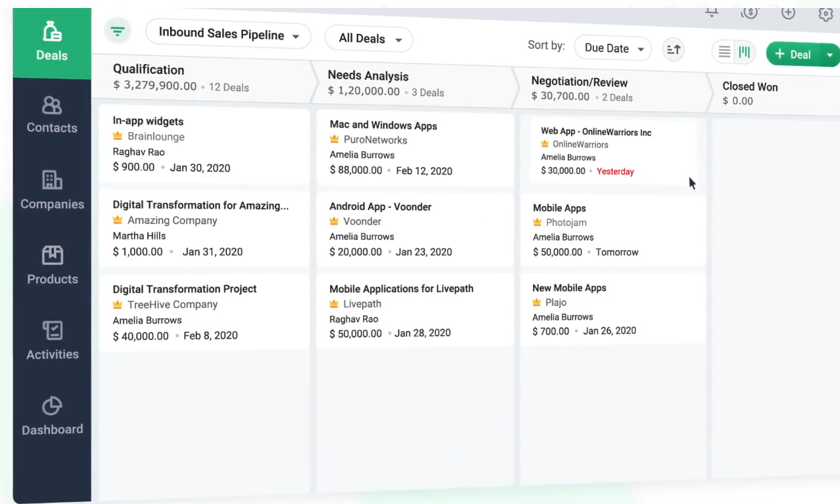Click the circled plus quick-add icon

pyautogui.click(x=788, y=13)
